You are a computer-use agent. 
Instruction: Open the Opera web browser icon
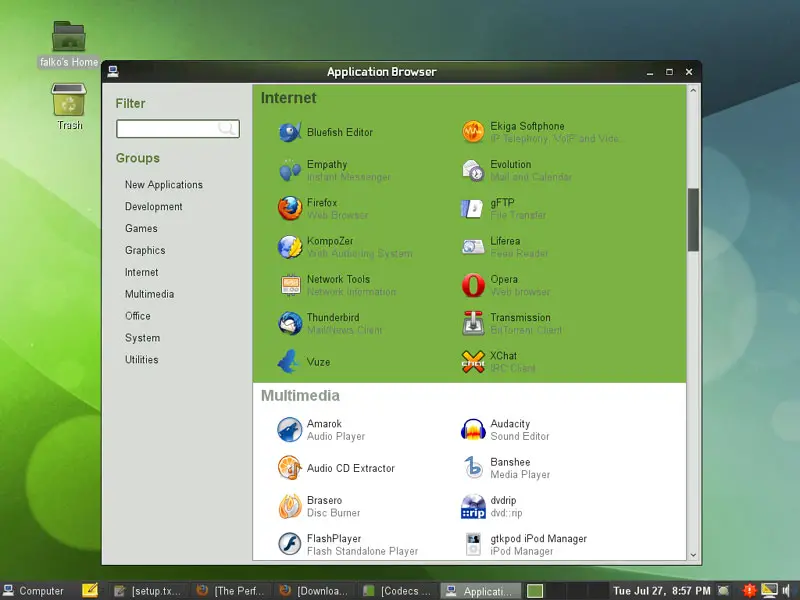point(473,285)
